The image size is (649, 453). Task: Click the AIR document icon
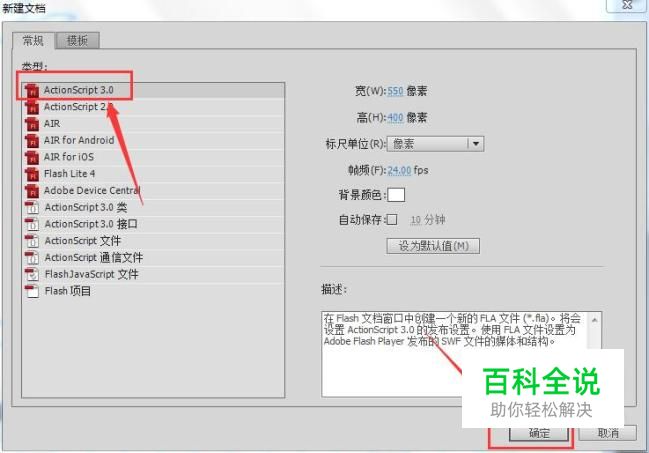32,124
